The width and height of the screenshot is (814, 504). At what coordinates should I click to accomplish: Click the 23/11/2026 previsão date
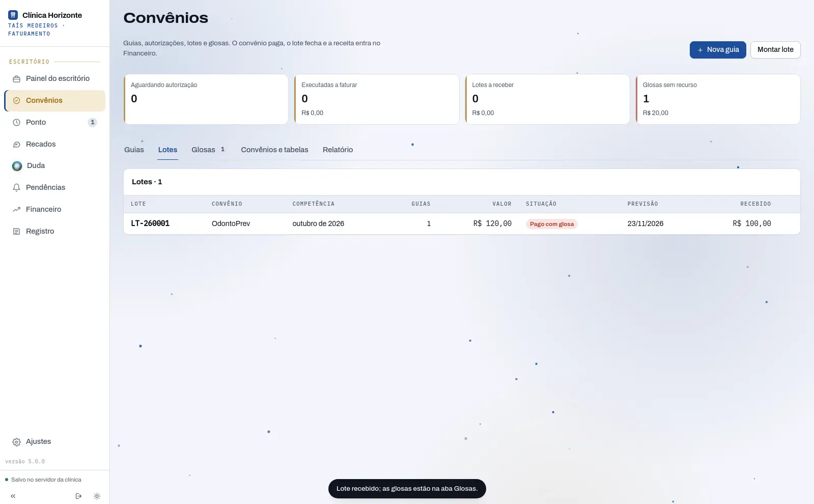tap(645, 223)
